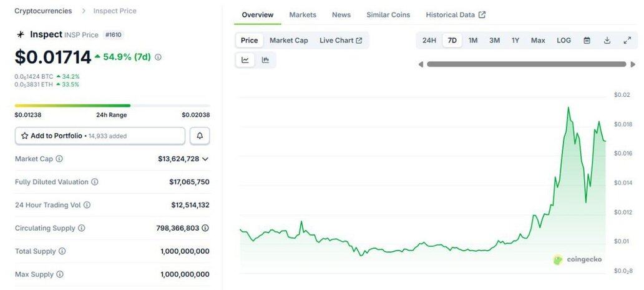Open the Cryptocurrencies breadcrumb link
The image size is (644, 290).
tap(42, 11)
